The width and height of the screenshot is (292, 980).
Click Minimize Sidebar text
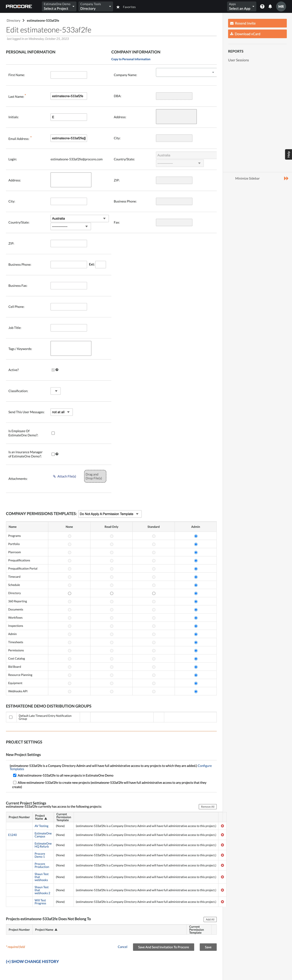247,178
